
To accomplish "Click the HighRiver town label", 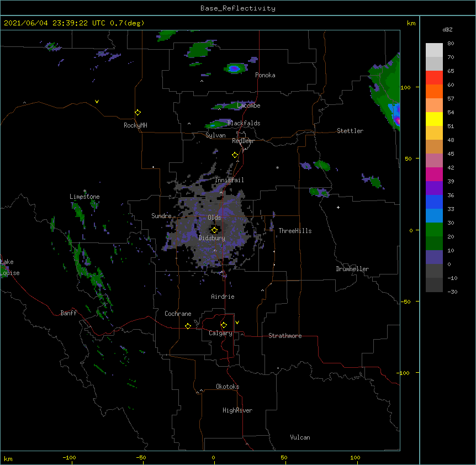I will pos(237,410).
